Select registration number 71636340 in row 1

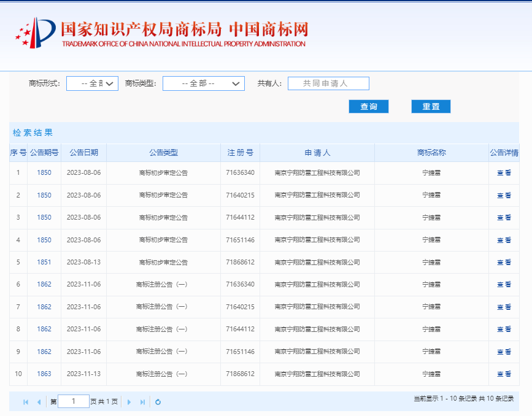[240, 172]
